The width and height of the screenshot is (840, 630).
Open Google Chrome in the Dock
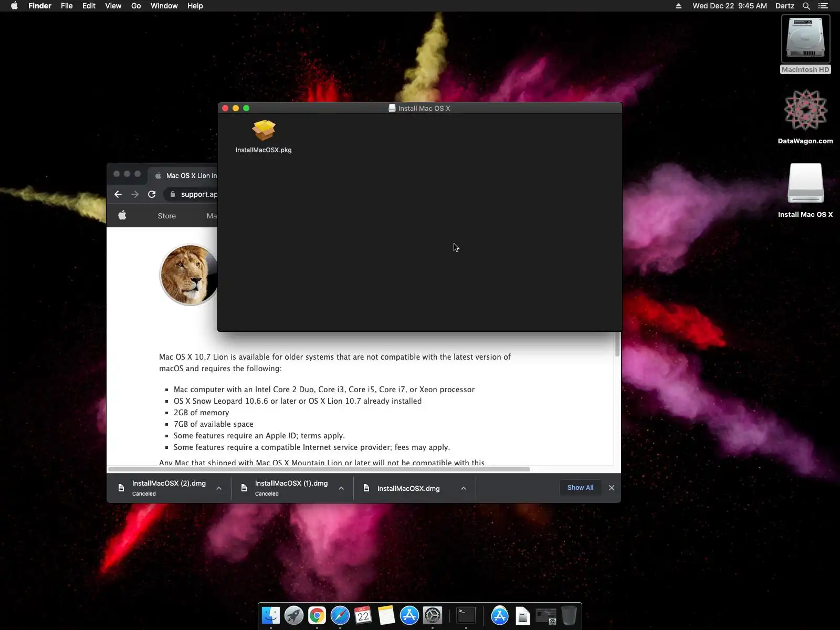317,615
